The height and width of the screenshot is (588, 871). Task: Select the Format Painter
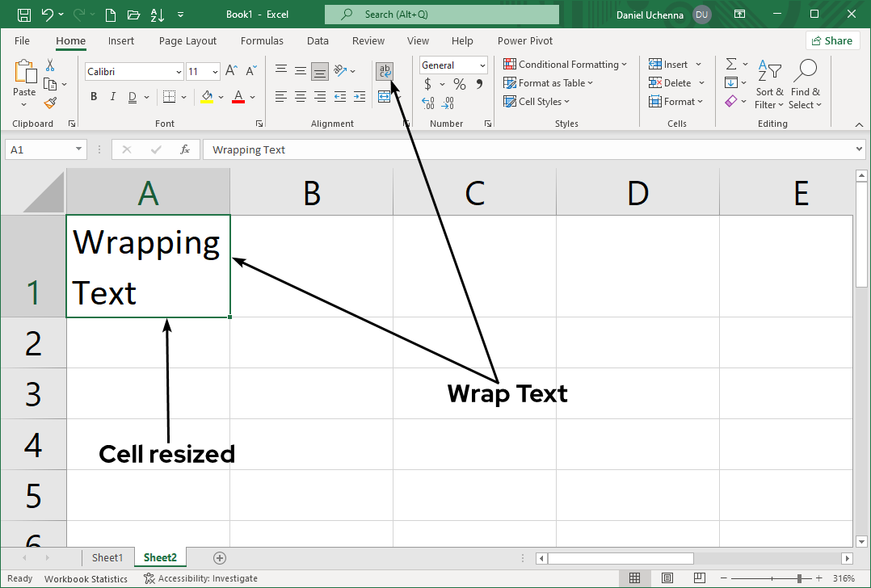[48, 102]
